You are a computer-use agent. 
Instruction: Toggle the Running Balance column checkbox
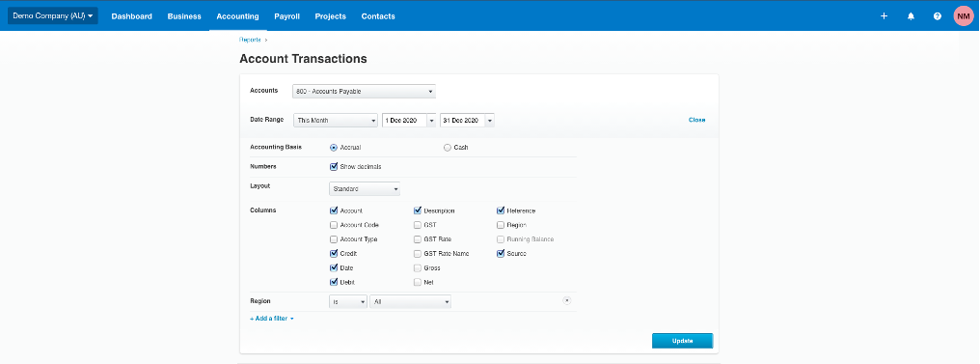pyautogui.click(x=501, y=238)
